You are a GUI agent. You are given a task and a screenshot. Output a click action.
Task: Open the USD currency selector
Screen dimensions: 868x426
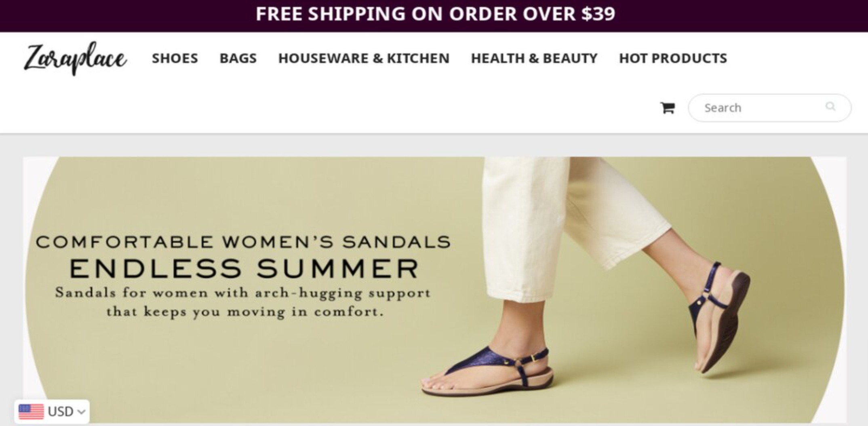point(52,412)
